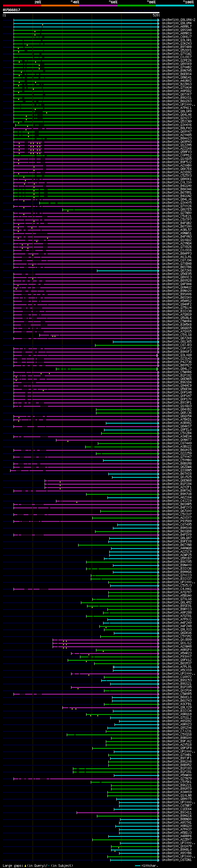The height and width of the screenshot is (868, 197).
Task: Select hit UniRef100_Q672K8
Action: click(176, 338)
